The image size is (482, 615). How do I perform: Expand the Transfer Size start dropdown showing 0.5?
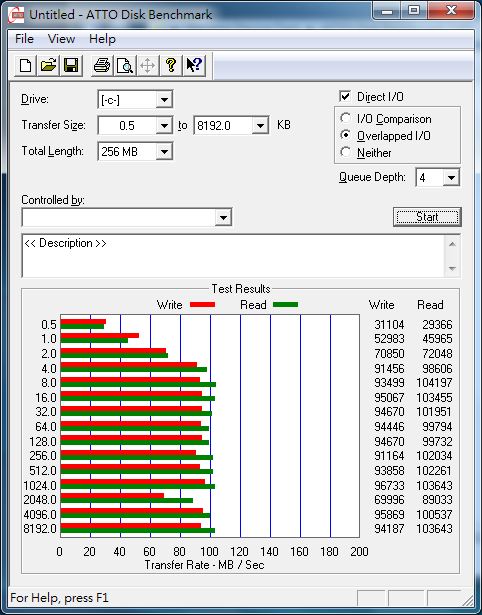(x=164, y=126)
